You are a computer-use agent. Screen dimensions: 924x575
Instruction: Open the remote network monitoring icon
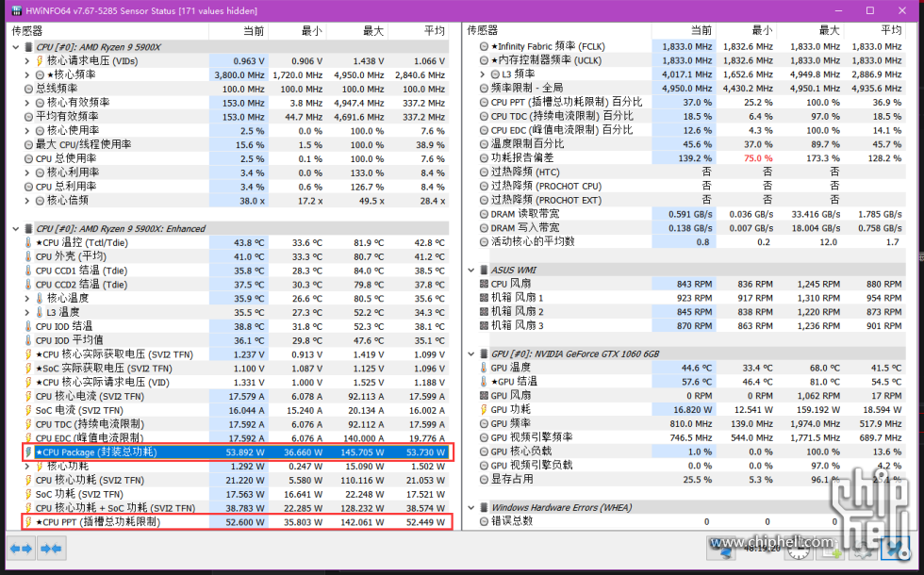[x=721, y=549]
